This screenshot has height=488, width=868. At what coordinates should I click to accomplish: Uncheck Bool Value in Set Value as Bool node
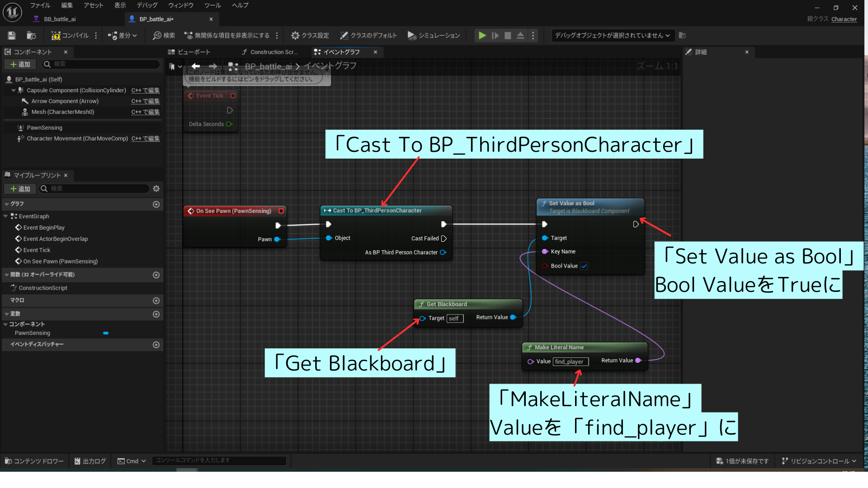(584, 266)
